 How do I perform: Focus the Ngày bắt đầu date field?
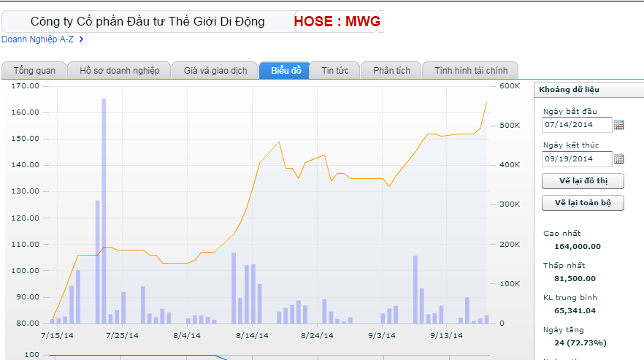[576, 125]
